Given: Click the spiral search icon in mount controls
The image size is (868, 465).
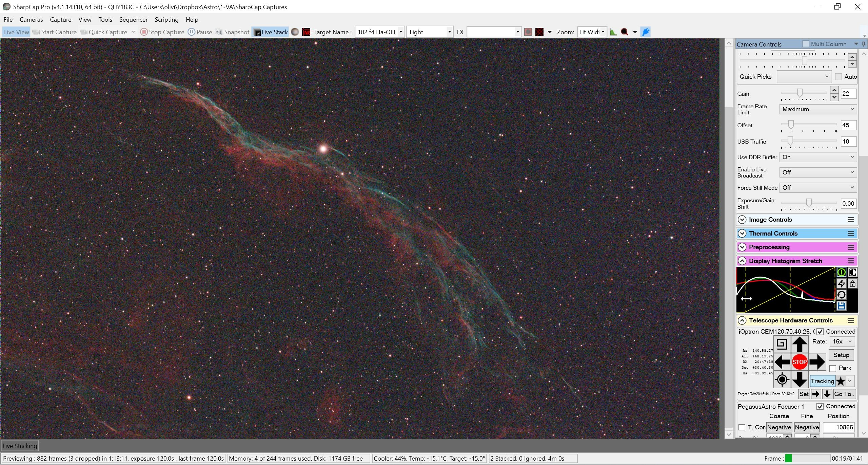Looking at the screenshot, I should (x=782, y=344).
